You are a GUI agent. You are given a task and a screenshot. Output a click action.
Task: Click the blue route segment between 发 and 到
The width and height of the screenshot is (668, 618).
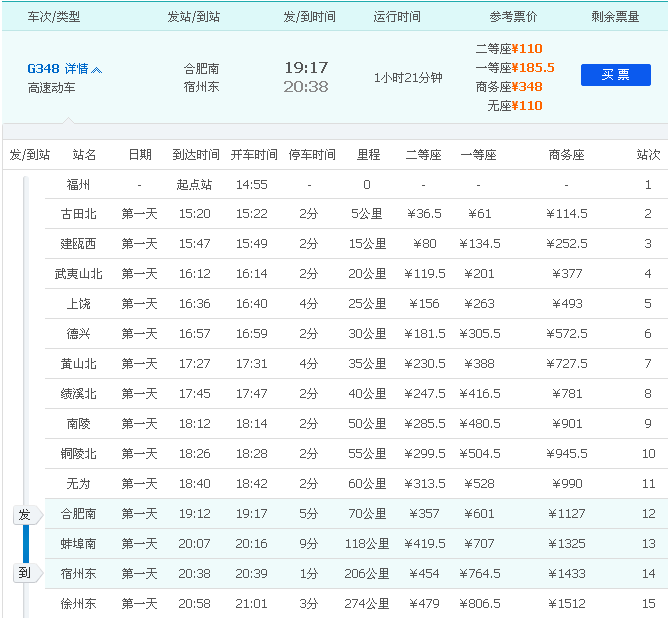tap(26, 544)
